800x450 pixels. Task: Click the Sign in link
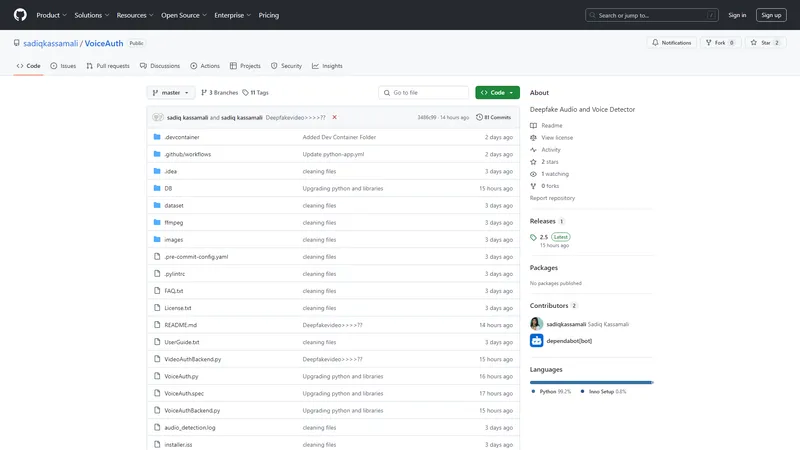pos(737,15)
